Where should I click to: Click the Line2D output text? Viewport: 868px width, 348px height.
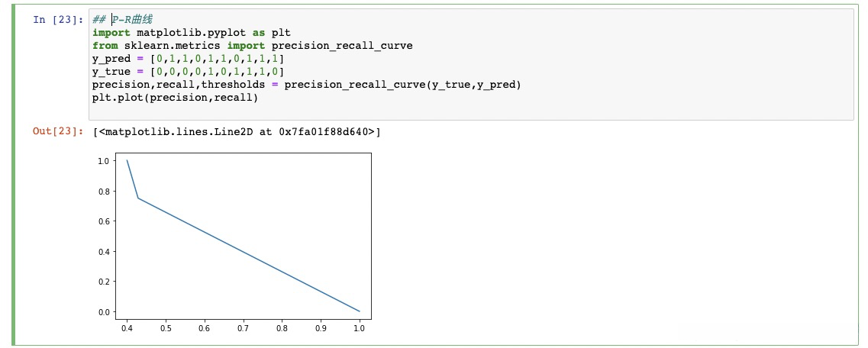[237, 132]
